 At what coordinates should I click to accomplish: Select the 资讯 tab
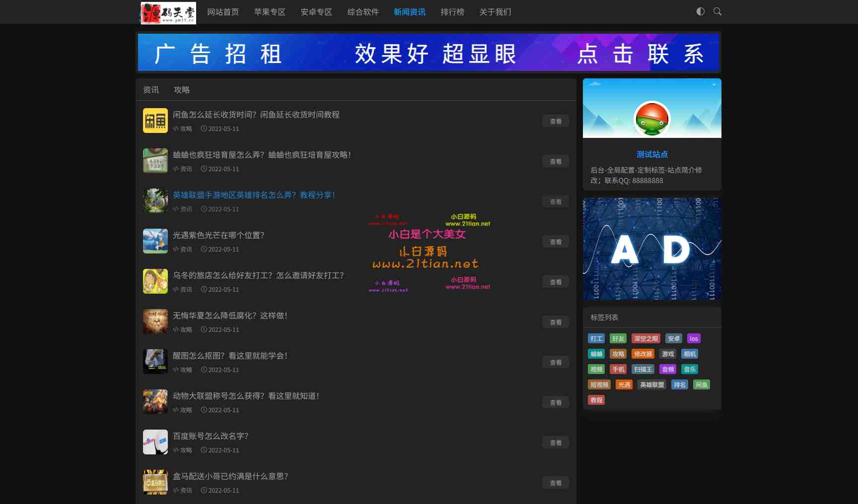150,90
